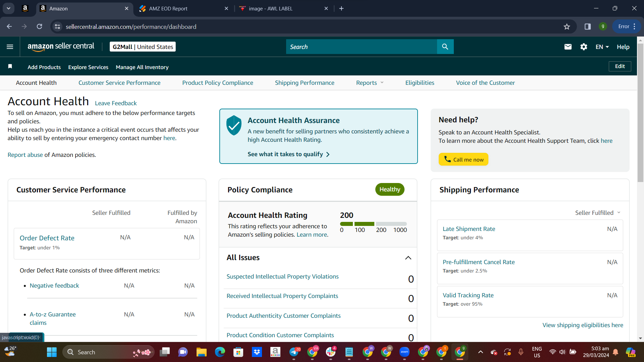Show hidden system tray icons

point(481,352)
